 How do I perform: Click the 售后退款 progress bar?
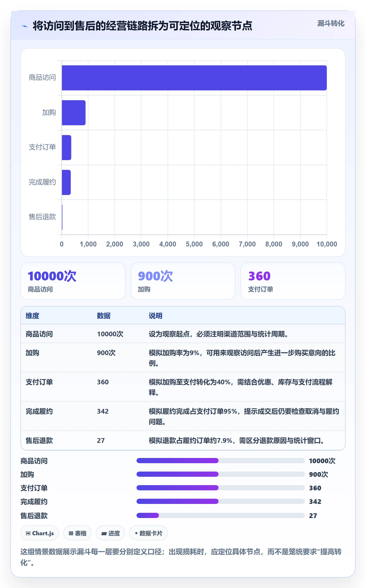tap(220, 515)
